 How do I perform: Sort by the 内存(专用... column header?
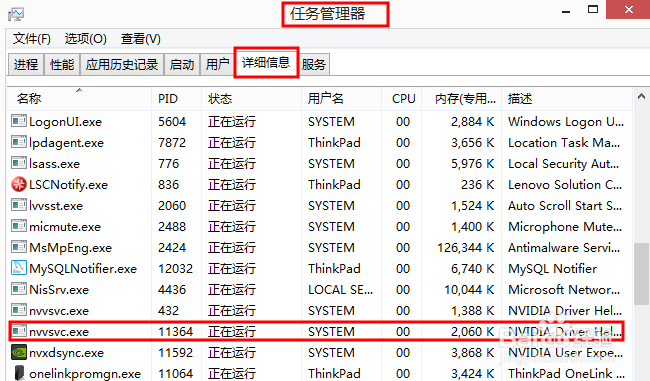461,99
